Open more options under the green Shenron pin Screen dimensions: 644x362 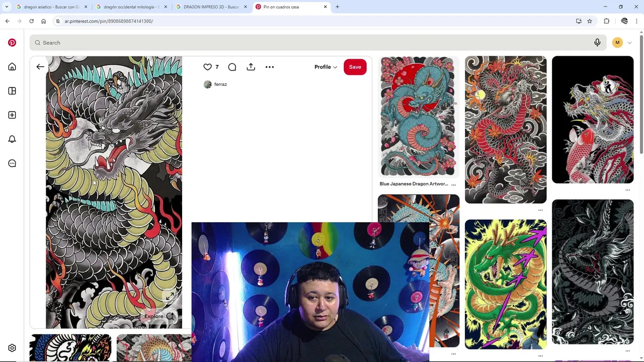(540, 355)
